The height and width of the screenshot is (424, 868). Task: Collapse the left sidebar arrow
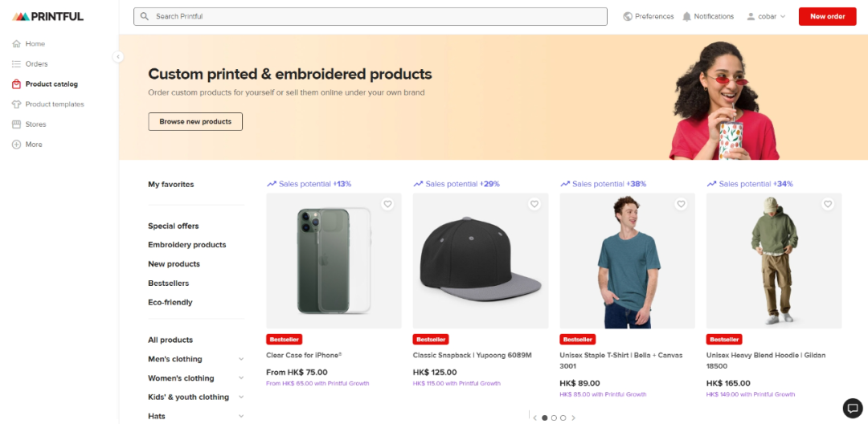pos(118,56)
